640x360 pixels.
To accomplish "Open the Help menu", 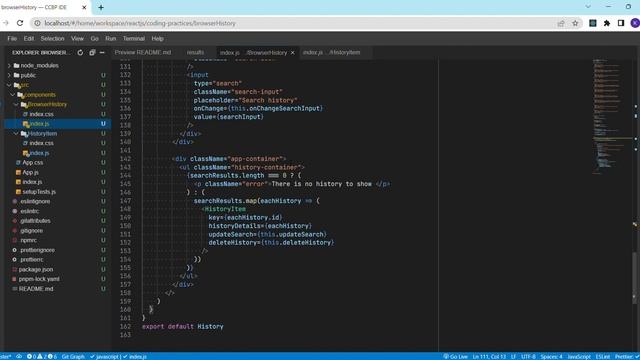I will click(x=158, y=38).
